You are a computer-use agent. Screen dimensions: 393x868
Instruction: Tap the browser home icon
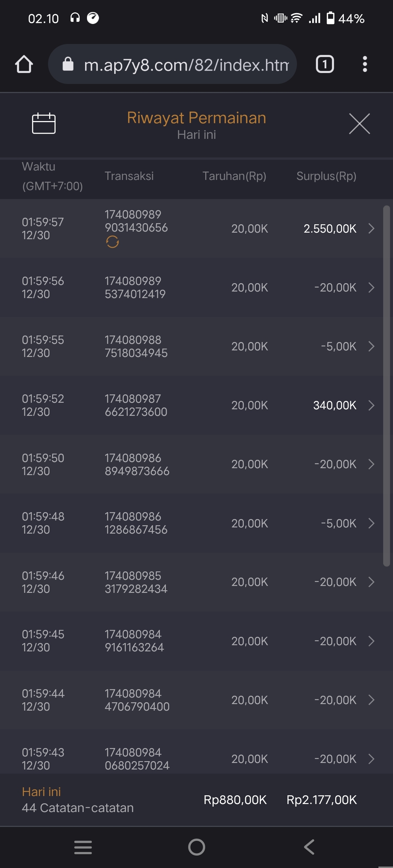(x=24, y=64)
